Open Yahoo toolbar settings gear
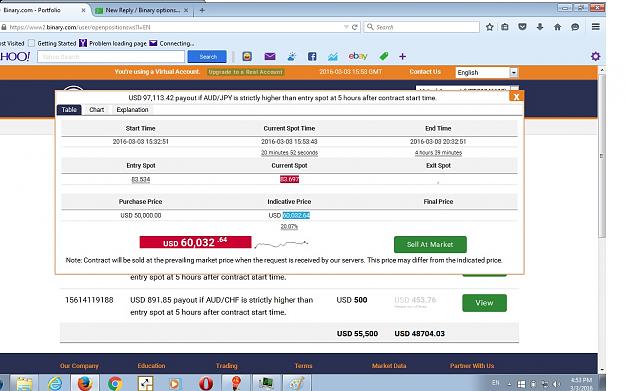Viewport: 625px width, 391px height. (x=595, y=56)
